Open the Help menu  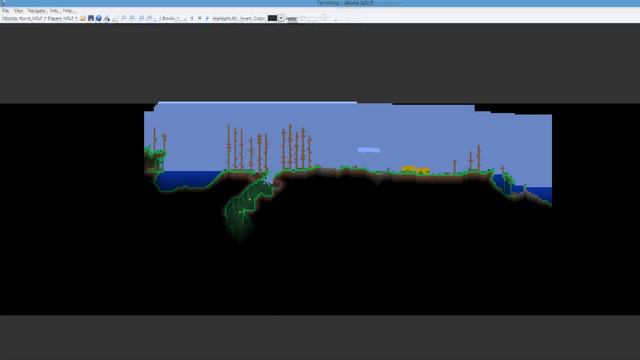click(x=68, y=11)
